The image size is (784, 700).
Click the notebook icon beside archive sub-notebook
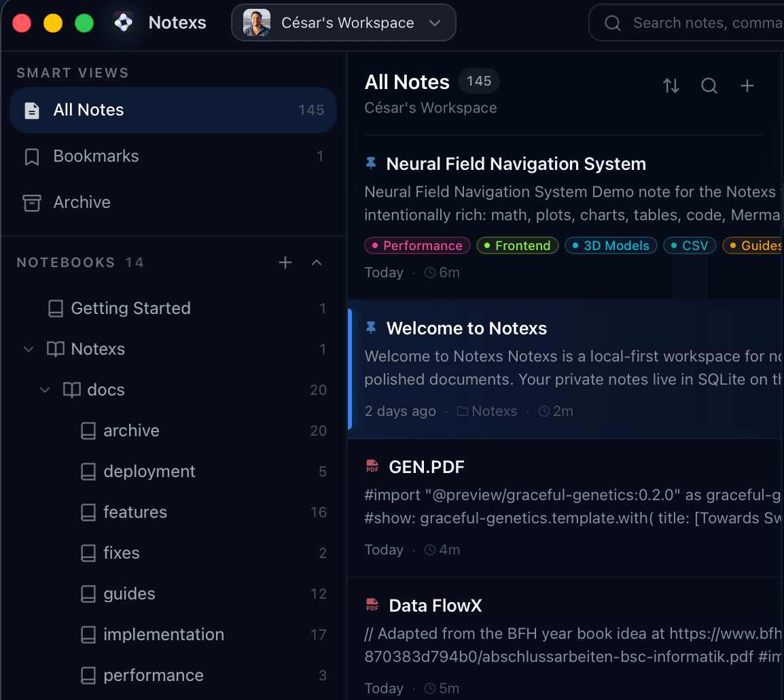click(88, 430)
